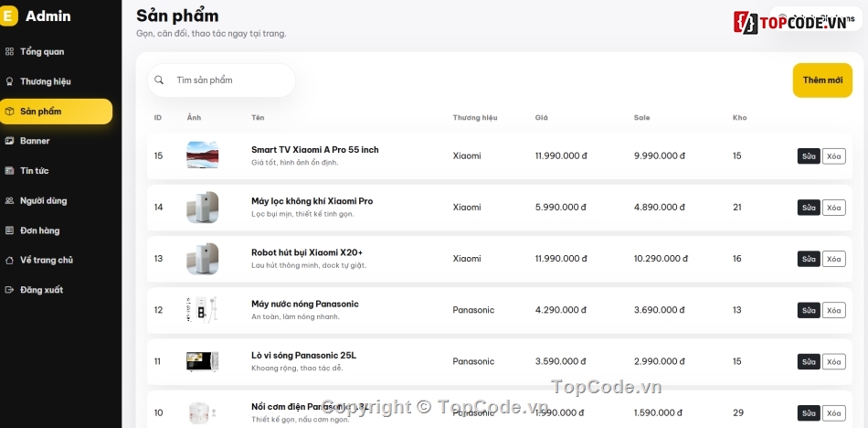Image resolution: width=868 pixels, height=428 pixels.
Task: Click Xóa on product ID 10 row
Action: (x=833, y=413)
